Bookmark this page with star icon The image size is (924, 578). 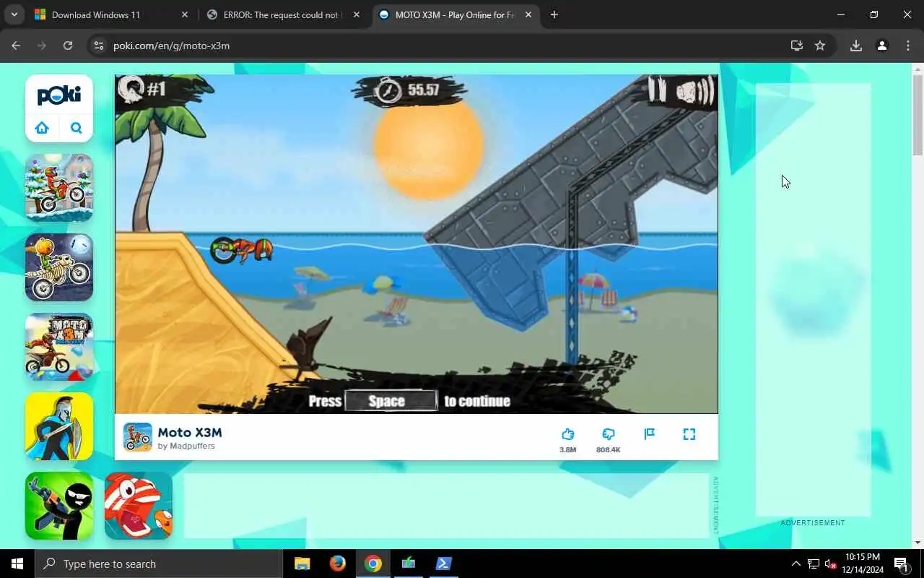coord(820,46)
